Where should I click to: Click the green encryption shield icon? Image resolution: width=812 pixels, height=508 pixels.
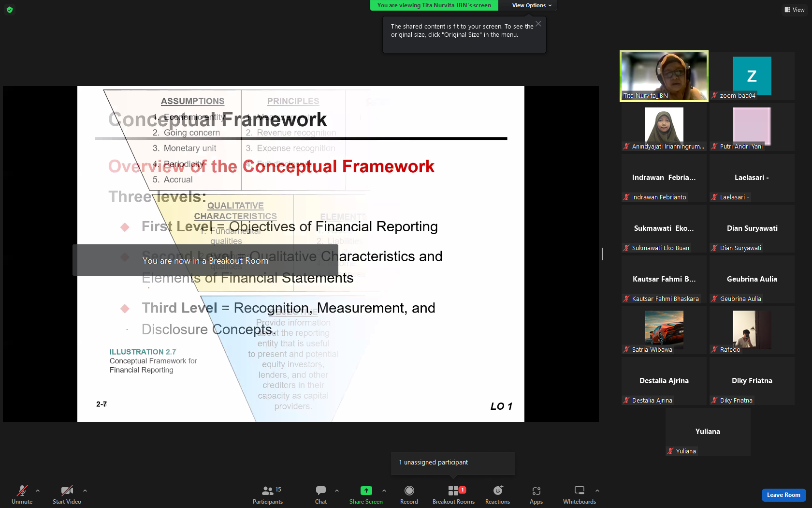click(10, 10)
